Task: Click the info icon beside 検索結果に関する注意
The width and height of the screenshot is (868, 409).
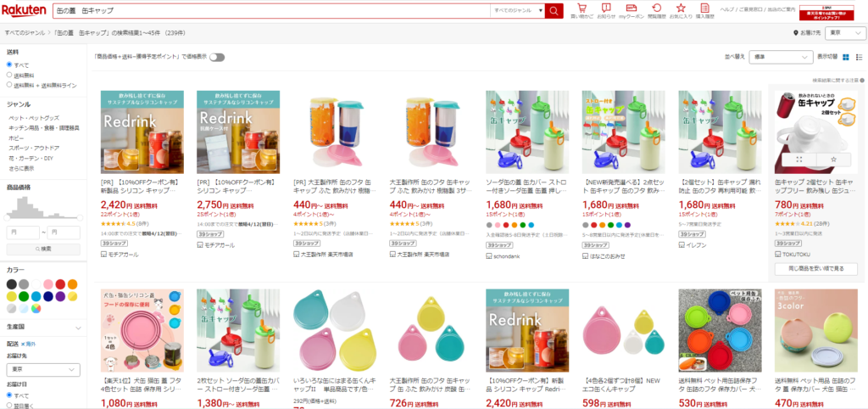Action: click(862, 81)
